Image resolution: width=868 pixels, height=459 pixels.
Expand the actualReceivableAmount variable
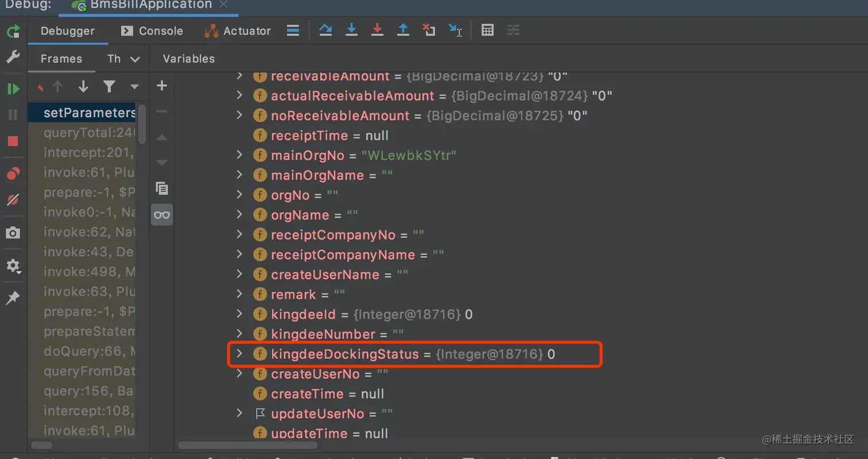pos(240,95)
